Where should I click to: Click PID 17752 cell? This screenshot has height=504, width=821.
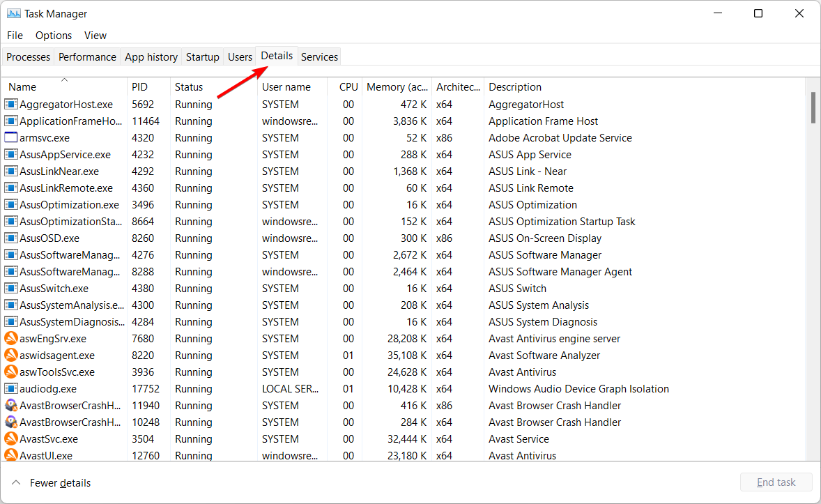[x=146, y=389]
